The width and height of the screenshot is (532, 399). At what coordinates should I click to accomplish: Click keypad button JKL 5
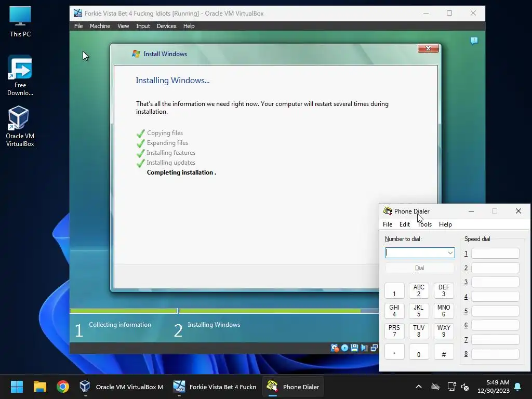pyautogui.click(x=419, y=311)
